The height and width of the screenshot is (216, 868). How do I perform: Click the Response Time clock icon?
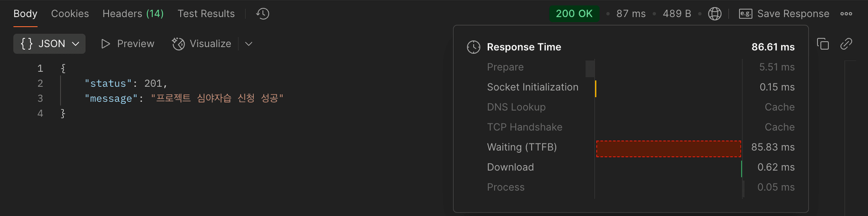[473, 47]
